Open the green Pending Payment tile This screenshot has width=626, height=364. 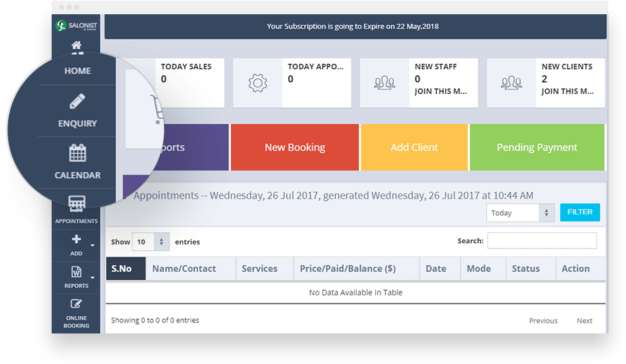tap(536, 147)
